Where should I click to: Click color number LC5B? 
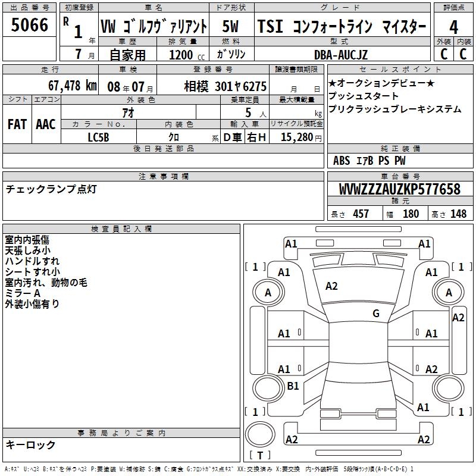coord(98,137)
